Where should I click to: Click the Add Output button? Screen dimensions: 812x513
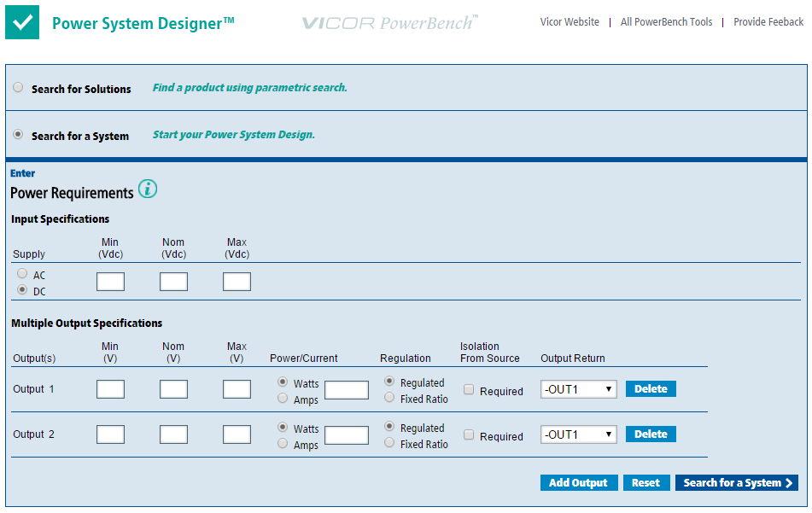tap(579, 482)
